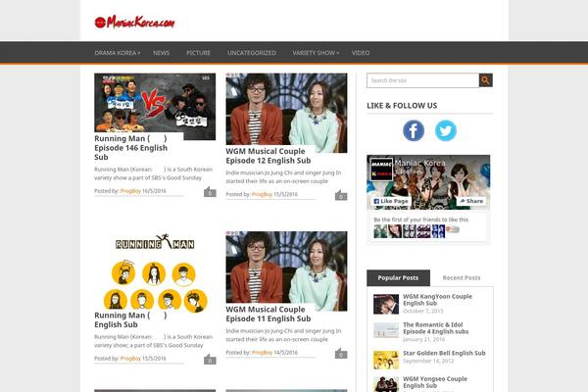
Task: Select the Uncategorized menu item
Action: tap(252, 53)
